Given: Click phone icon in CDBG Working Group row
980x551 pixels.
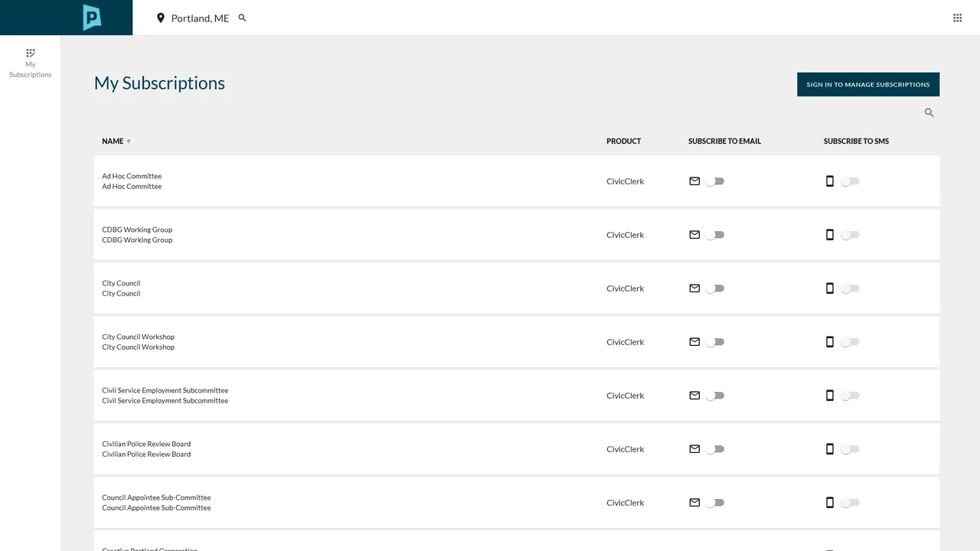Looking at the screenshot, I should [829, 235].
